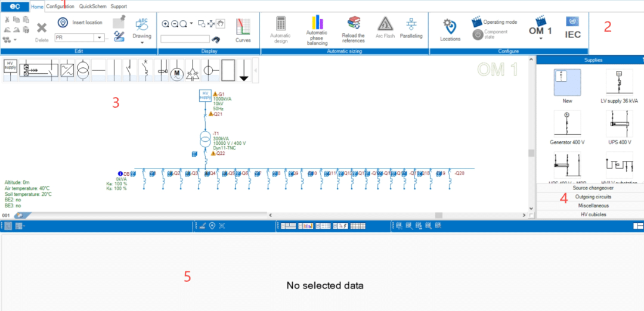Click Reload the references icon

point(353,30)
